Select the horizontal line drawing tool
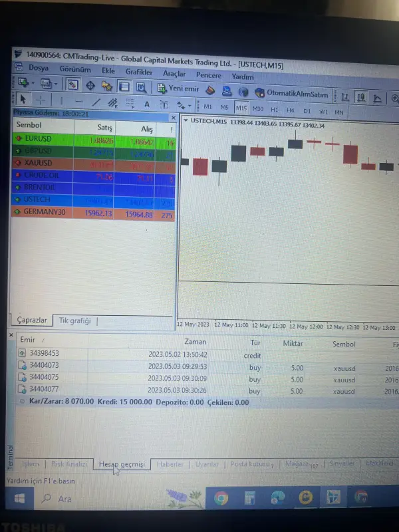Image resolution: width=399 pixels, height=532 pixels. click(78, 102)
